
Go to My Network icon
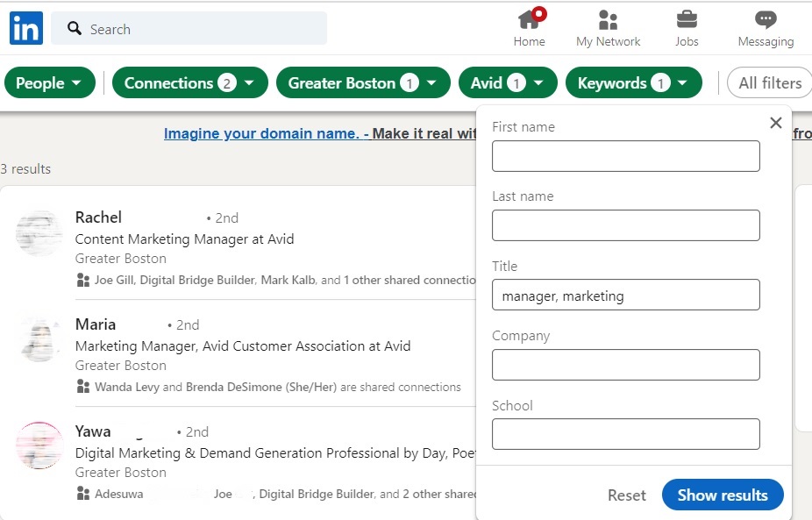[608, 19]
